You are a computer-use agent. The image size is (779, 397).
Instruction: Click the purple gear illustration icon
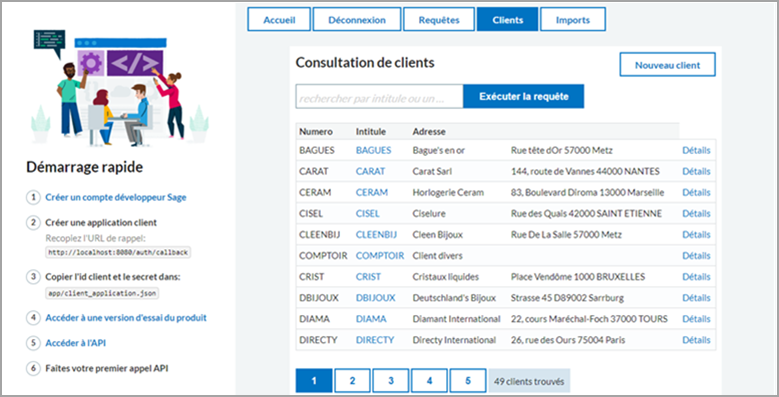[90, 63]
